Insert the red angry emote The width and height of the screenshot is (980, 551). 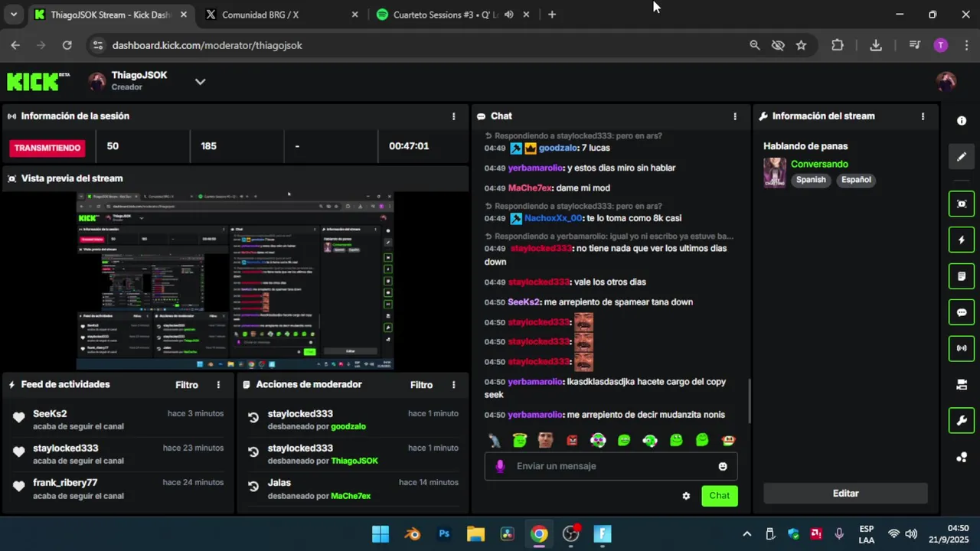coord(572,440)
